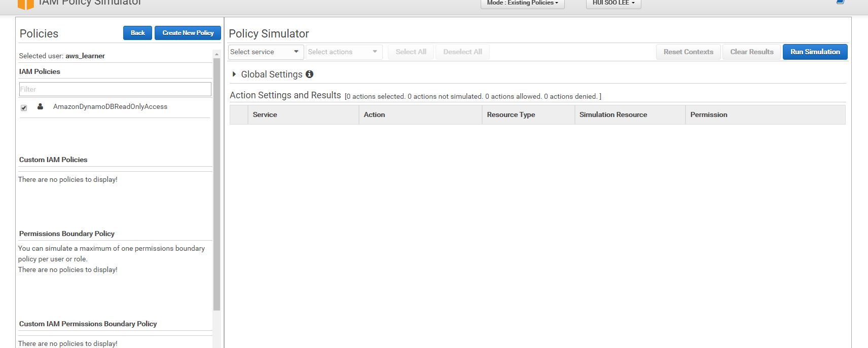Screen dimensions: 868x348
Task: Click the Action Settings and Results heading
Action: tap(285, 95)
